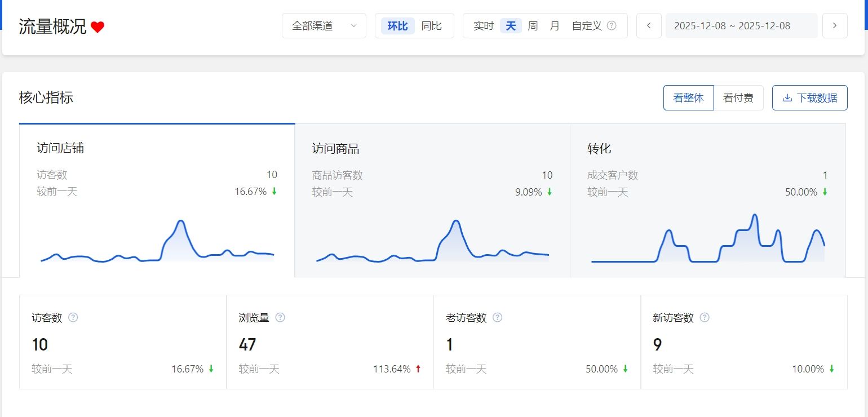
Task: Click help icon beside 老访客数 metric
Action: point(497,318)
